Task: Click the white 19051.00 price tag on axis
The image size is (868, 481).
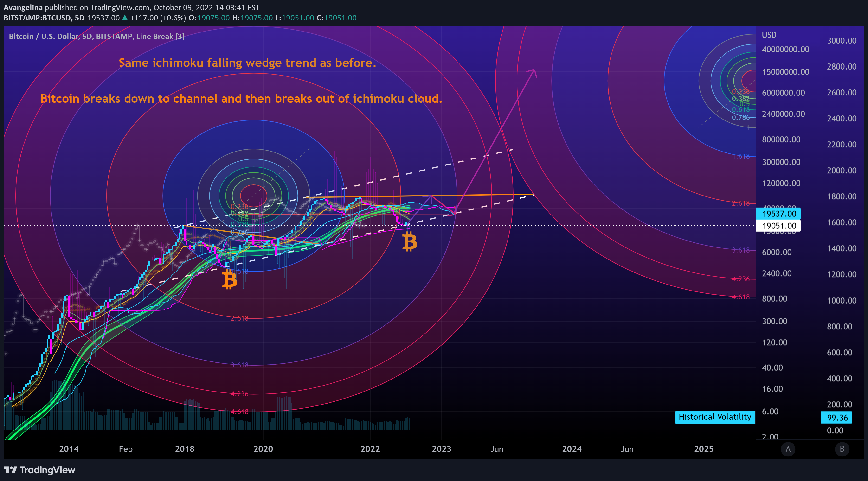Action: (x=778, y=226)
